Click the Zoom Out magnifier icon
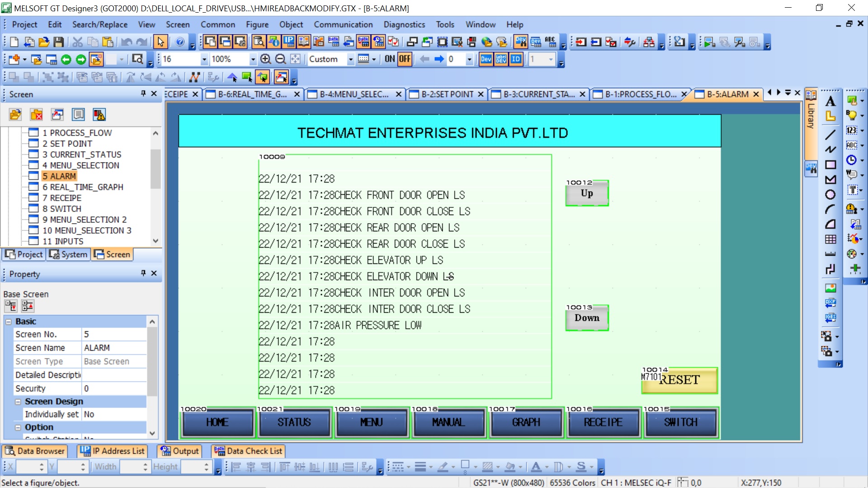 click(x=280, y=59)
